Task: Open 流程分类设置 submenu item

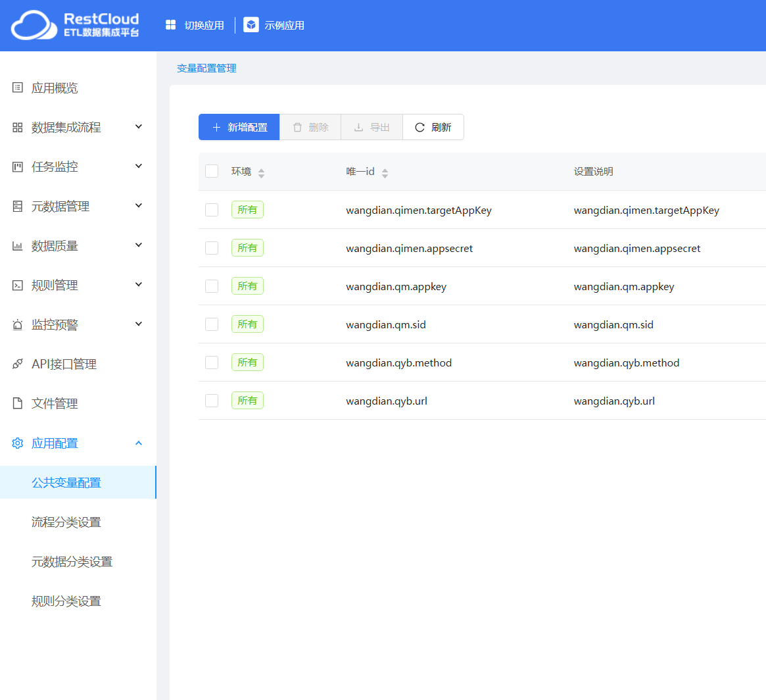Action: 66,522
